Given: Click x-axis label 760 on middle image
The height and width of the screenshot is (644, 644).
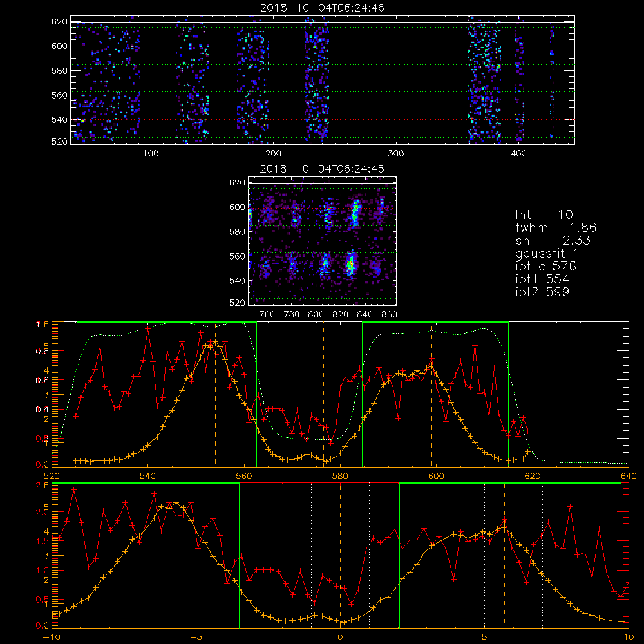Looking at the screenshot, I should tap(267, 315).
